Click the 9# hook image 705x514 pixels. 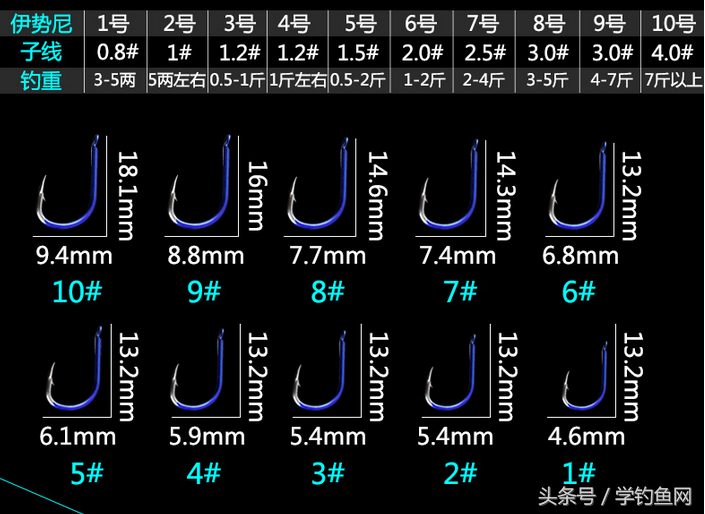coord(200,181)
